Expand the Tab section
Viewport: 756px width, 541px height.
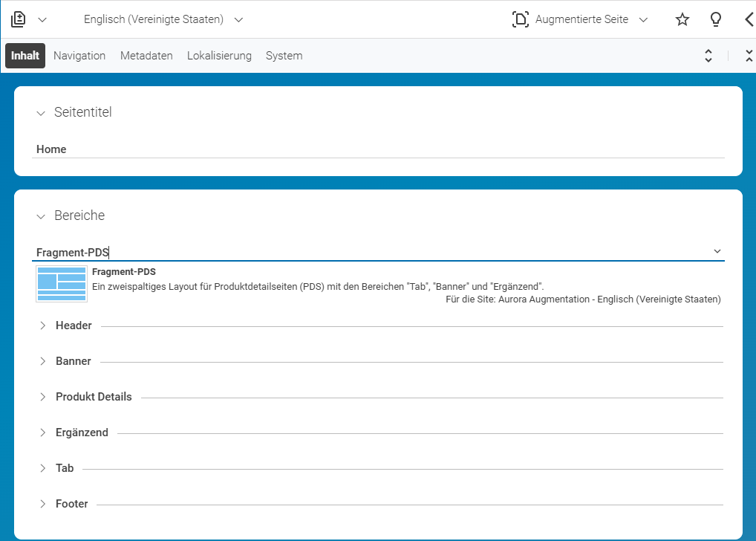click(43, 468)
